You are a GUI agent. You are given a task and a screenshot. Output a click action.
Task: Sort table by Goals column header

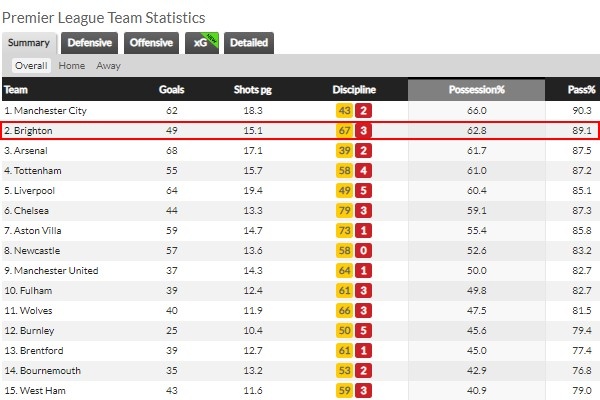click(171, 90)
